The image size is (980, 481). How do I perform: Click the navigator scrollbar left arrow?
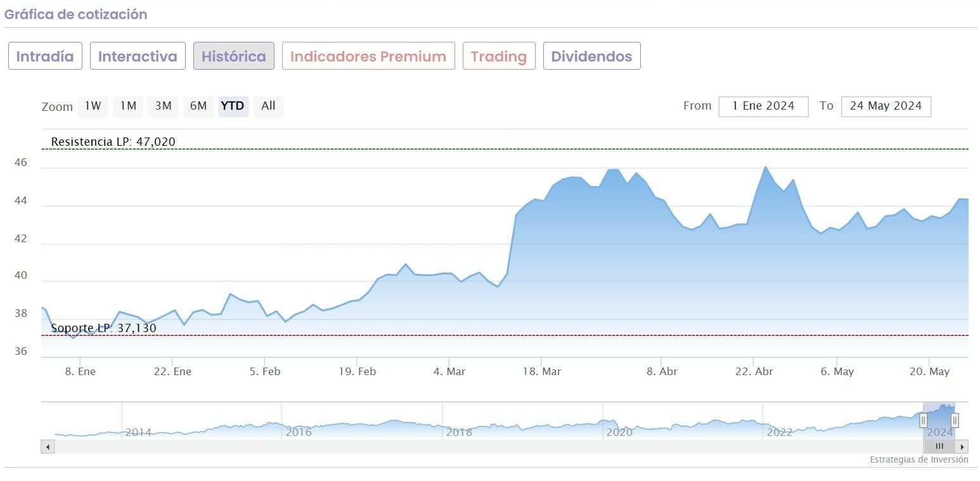tap(48, 447)
